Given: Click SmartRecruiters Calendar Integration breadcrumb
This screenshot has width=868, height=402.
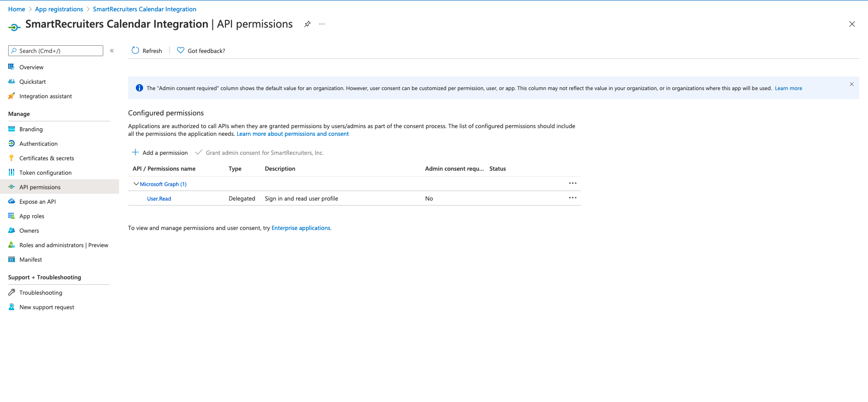Looking at the screenshot, I should pyautogui.click(x=144, y=9).
